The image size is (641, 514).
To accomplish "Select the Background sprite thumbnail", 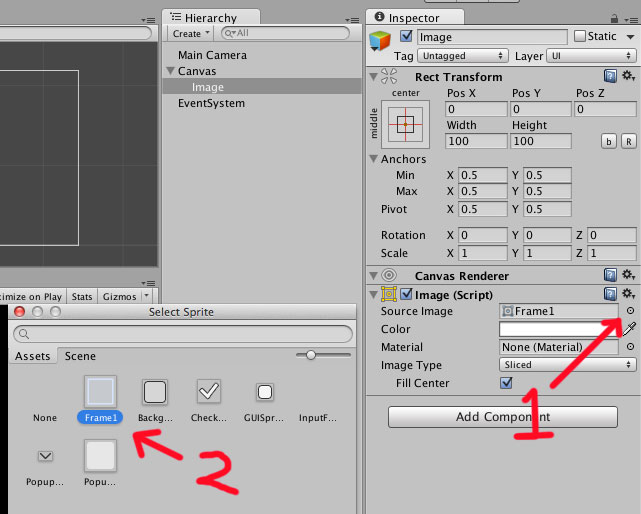I will tap(155, 392).
